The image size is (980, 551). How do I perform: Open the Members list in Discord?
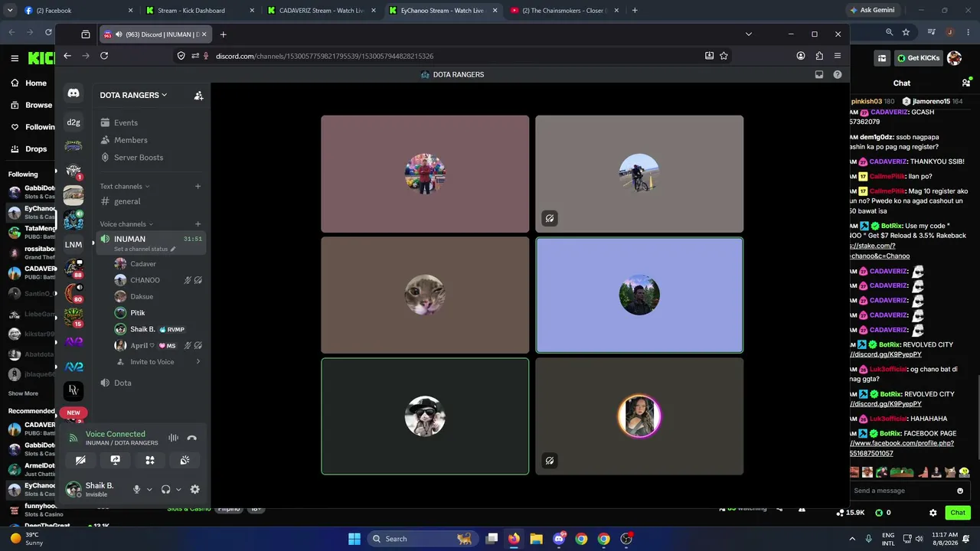pos(130,140)
